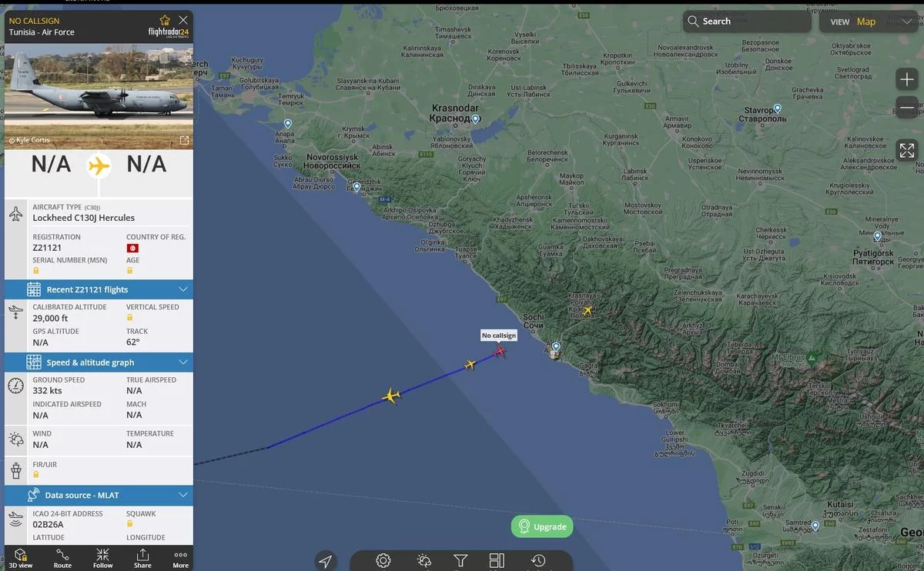Click the calibrated altitude value 29,000 ft
Screen dimensions: 924x571
tap(50, 318)
